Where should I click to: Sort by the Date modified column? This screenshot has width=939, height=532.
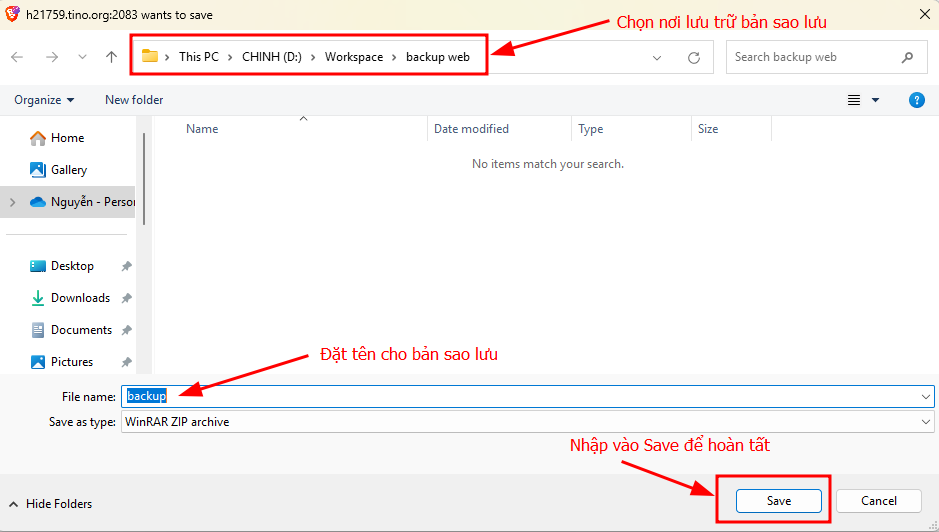[471, 129]
